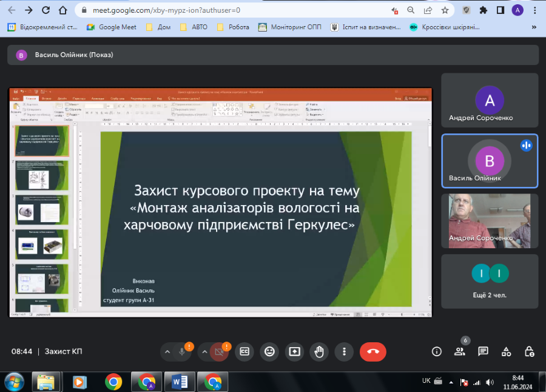Open the Робота bookmarks folder
Image resolution: width=546 pixels, height=392 pixels.
coord(233,27)
